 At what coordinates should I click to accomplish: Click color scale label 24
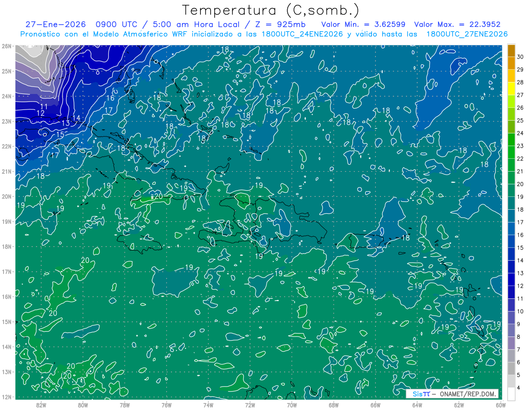(x=520, y=133)
